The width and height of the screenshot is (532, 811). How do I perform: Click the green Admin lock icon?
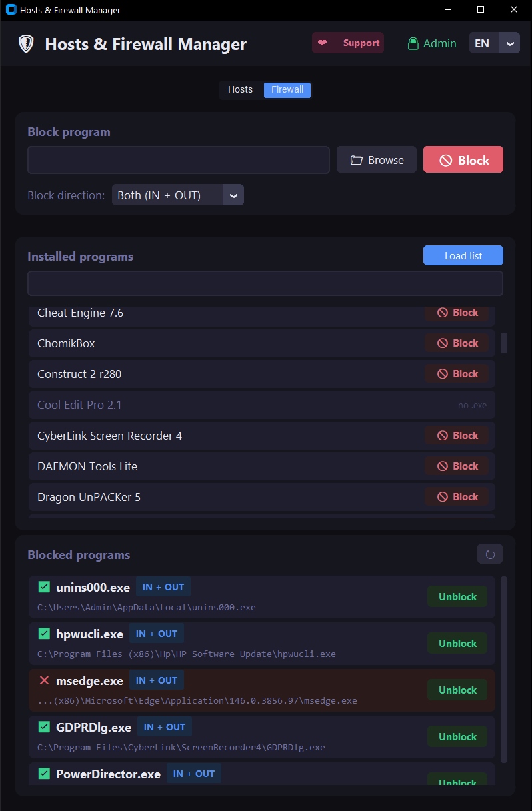pos(413,43)
